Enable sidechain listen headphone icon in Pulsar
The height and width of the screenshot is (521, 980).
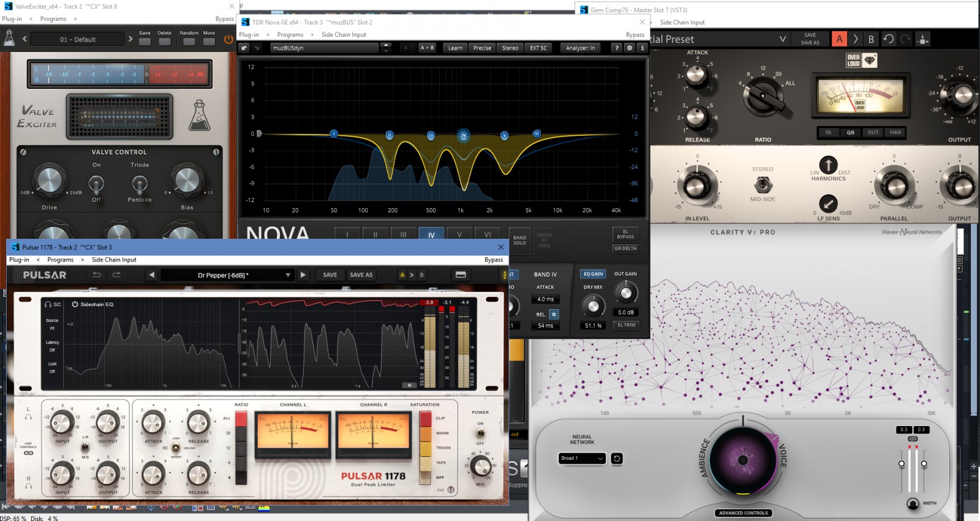coord(48,304)
